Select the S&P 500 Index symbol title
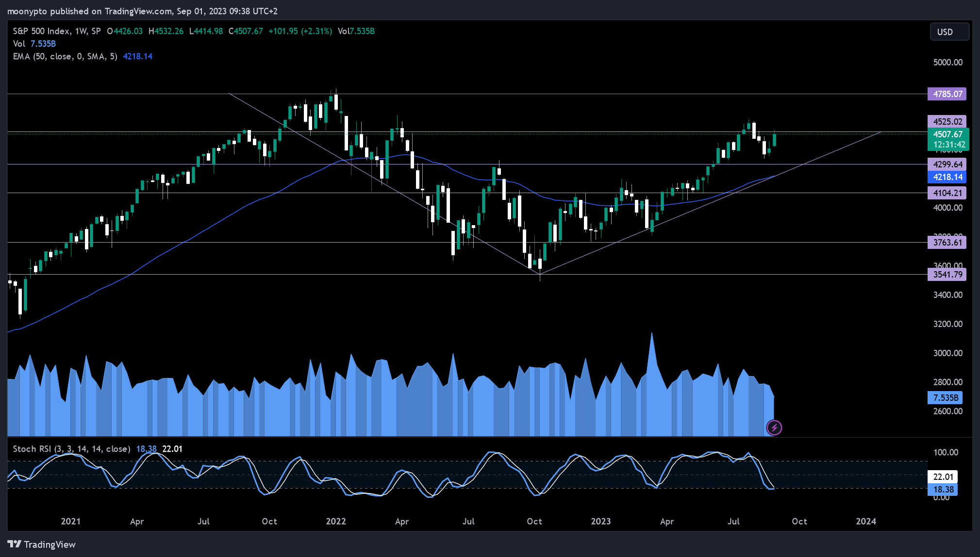The image size is (980, 557). coord(57,31)
